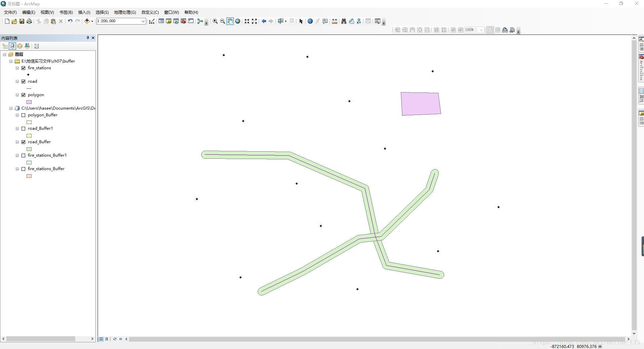Select the Select Elements arrow tool
The height and width of the screenshot is (349, 644).
coord(301,21)
